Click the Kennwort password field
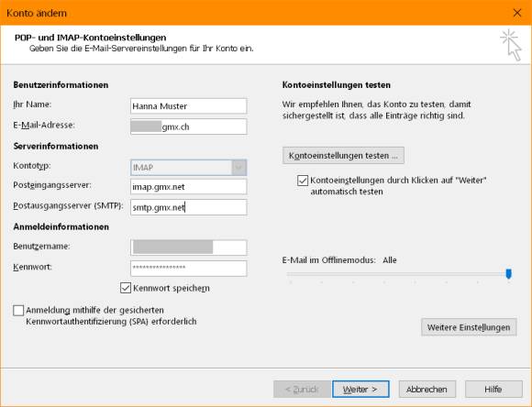The width and height of the screenshot is (532, 407). [188, 269]
